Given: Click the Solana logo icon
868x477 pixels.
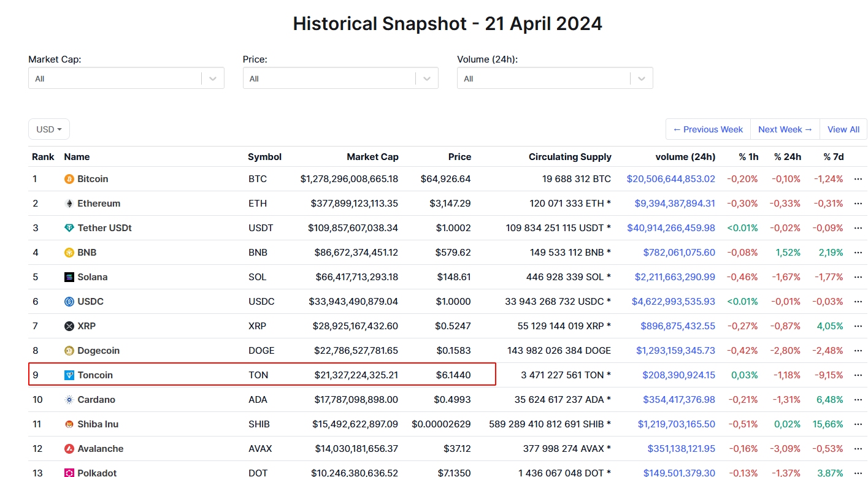Looking at the screenshot, I should 69,277.
